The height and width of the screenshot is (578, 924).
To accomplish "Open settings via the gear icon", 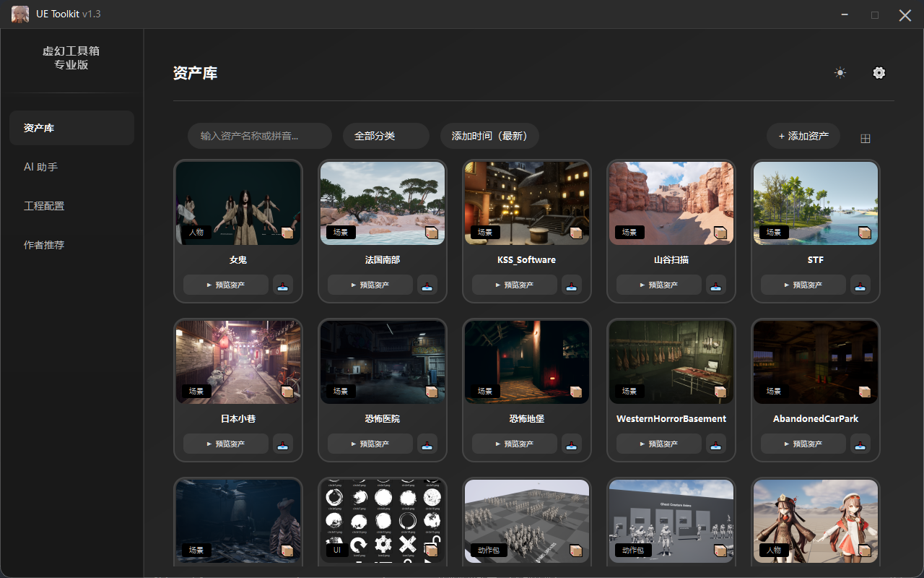I will (879, 73).
